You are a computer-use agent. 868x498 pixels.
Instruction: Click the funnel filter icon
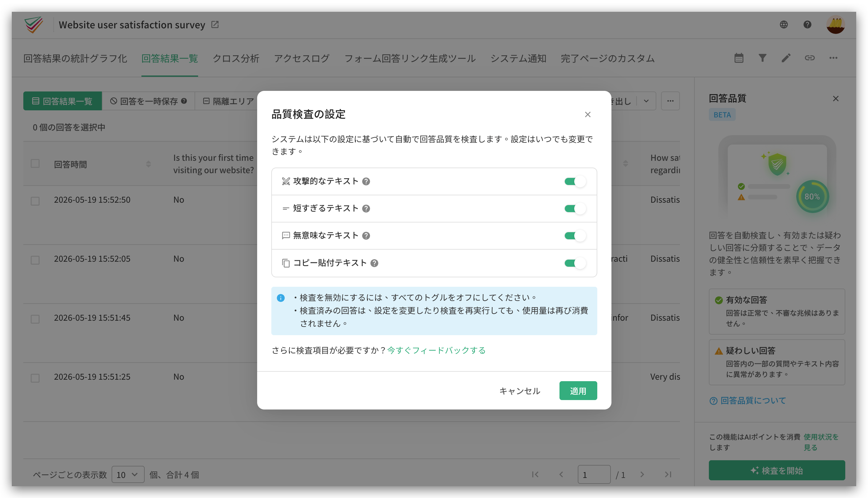762,58
